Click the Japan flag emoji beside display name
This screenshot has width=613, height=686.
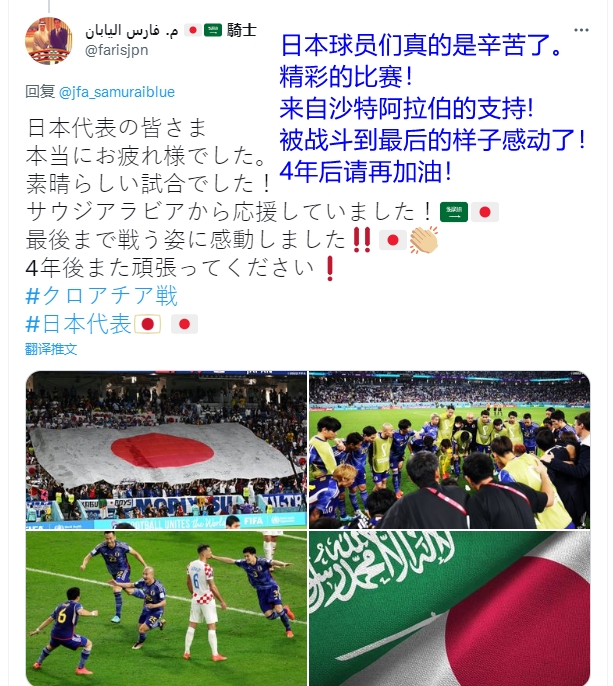(x=193, y=30)
